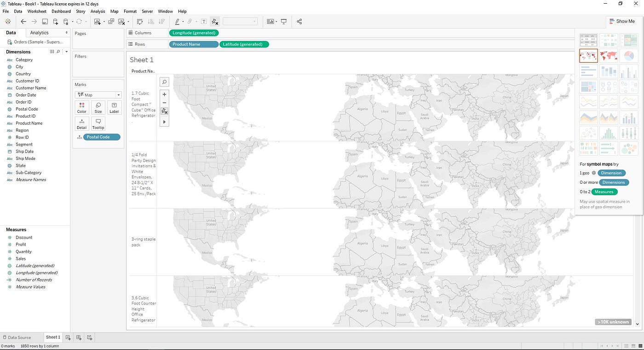Open the disabled Fit dropdown in toolbar

coord(240,21)
